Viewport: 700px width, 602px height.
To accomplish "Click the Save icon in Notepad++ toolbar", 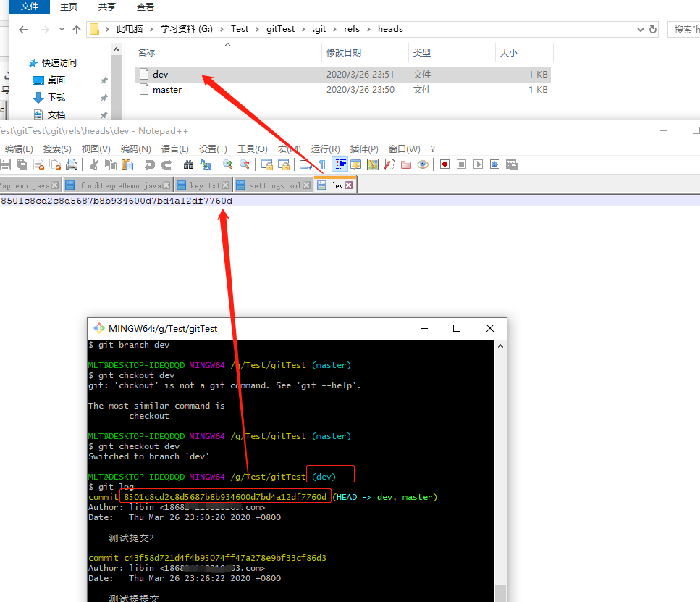I will tap(5, 164).
